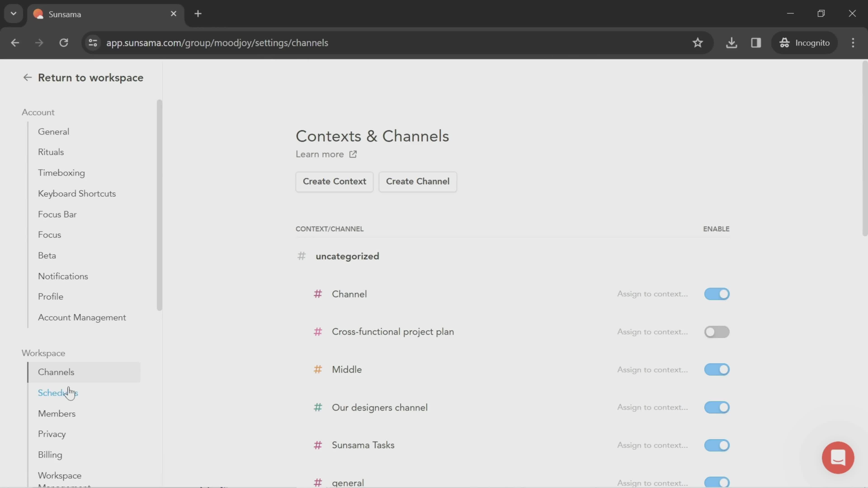Click the Create Channel button
This screenshot has width=868, height=488.
[417, 181]
